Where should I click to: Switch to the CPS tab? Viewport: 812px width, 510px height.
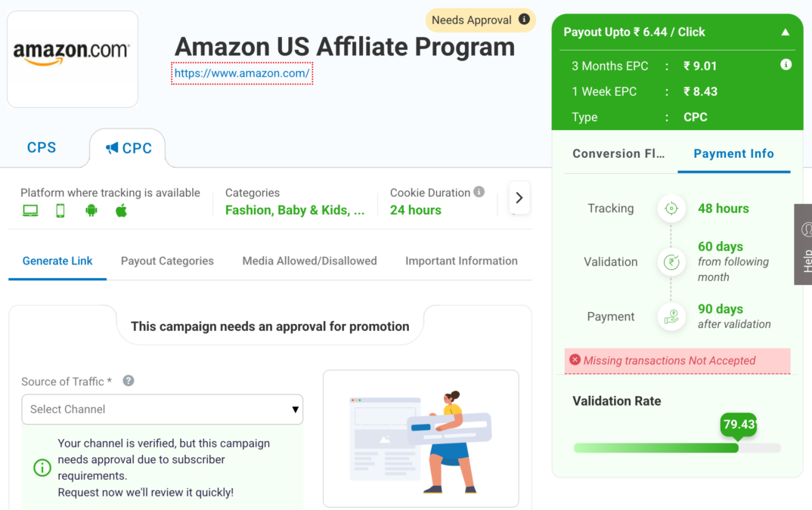(x=42, y=147)
